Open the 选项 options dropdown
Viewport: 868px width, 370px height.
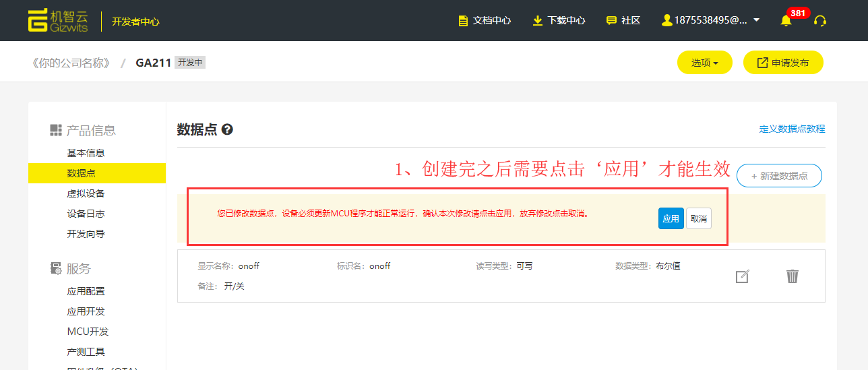704,63
